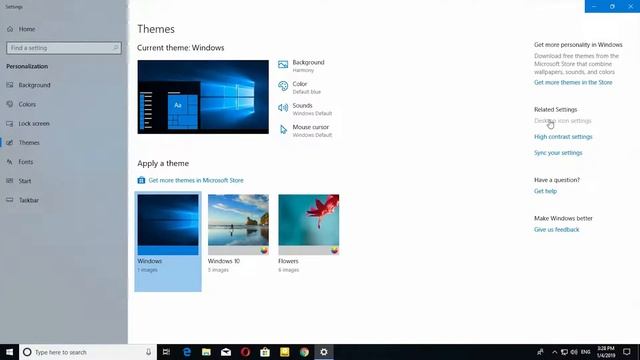Click the Background Harmony theme icon

[x=283, y=64]
